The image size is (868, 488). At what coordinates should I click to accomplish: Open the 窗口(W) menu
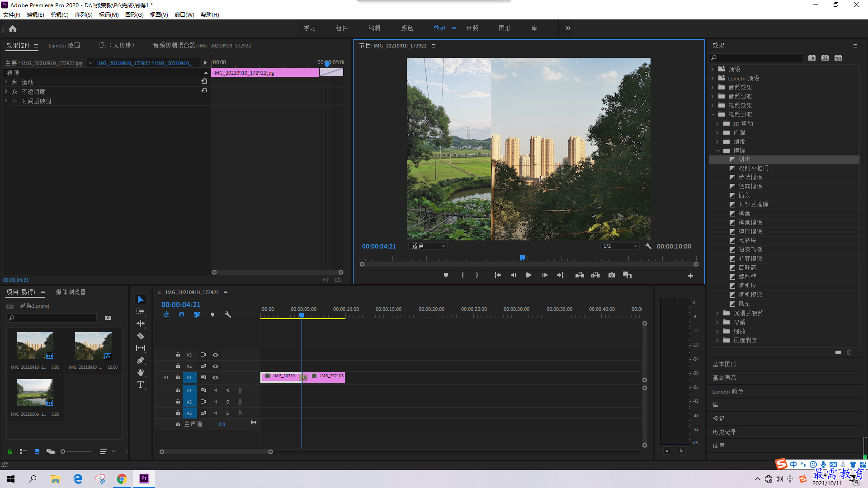point(184,15)
